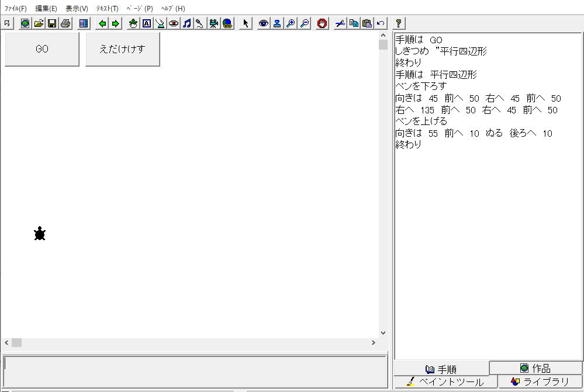This screenshot has width=584, height=392.
Task: Click the red stop hand icon
Action: tap(322, 23)
